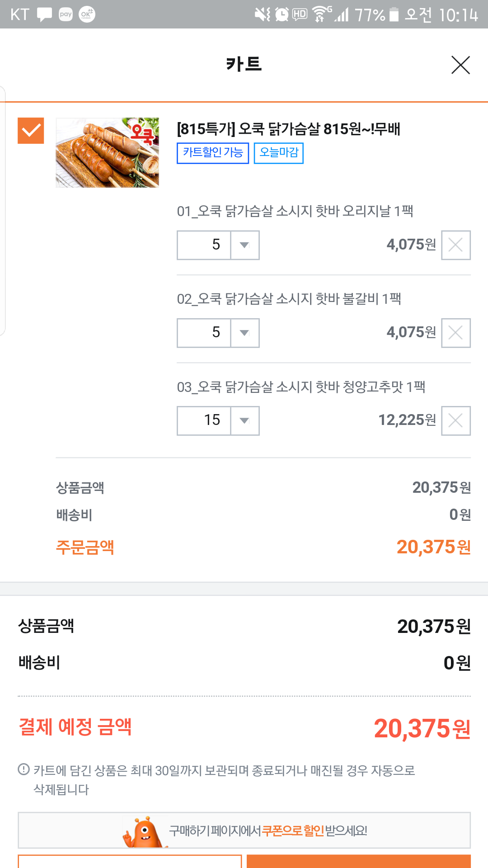Screen dimensions: 488x868
Task: Remove the 오리지날 1팩 option
Action: point(455,245)
